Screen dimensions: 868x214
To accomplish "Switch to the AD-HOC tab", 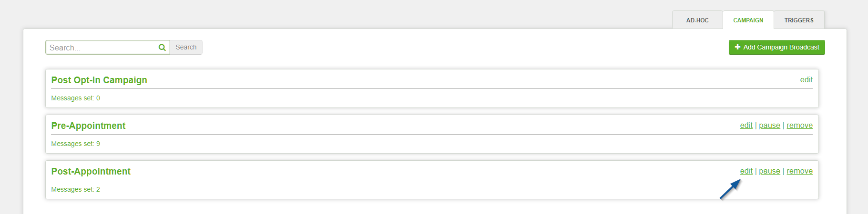I will [x=697, y=20].
